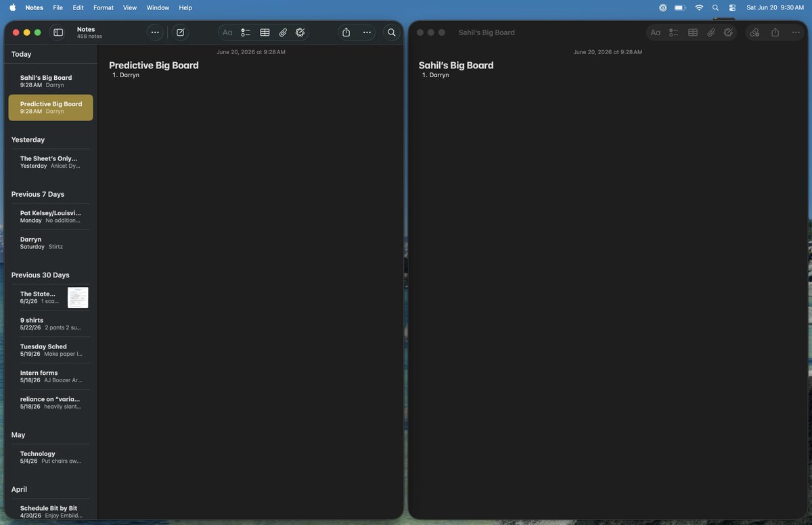Open the File menu

tap(58, 7)
